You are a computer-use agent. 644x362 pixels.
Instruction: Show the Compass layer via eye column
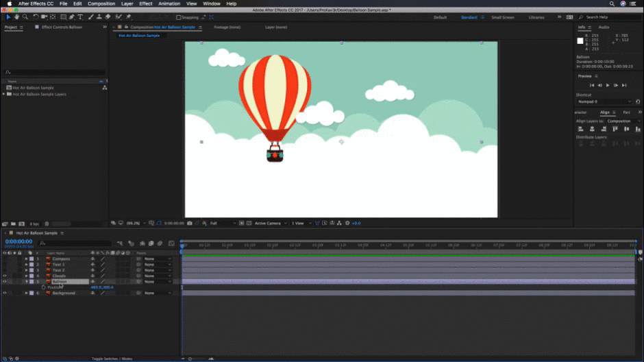(x=5, y=259)
